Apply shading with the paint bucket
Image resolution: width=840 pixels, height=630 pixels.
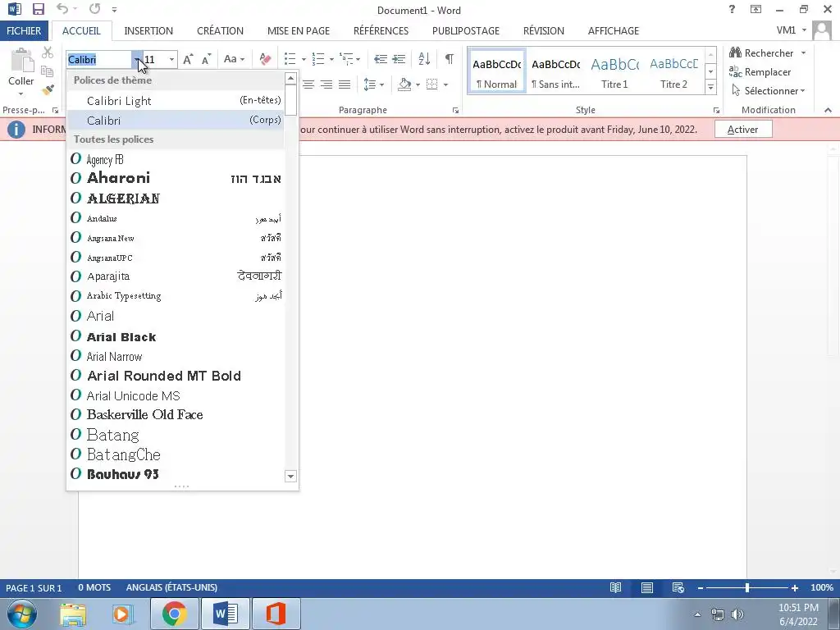(x=404, y=84)
